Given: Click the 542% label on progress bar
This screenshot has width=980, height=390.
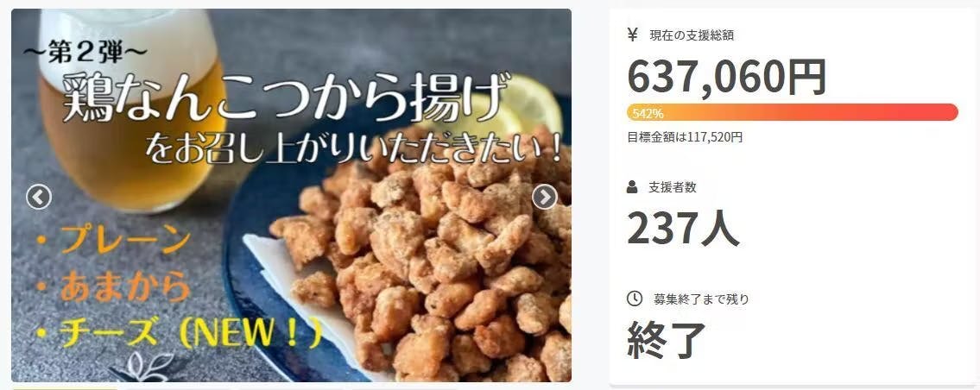Looking at the screenshot, I should [648, 113].
